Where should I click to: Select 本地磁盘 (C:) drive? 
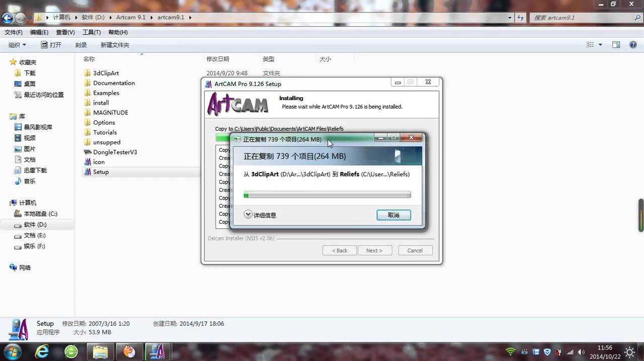pos(40,214)
